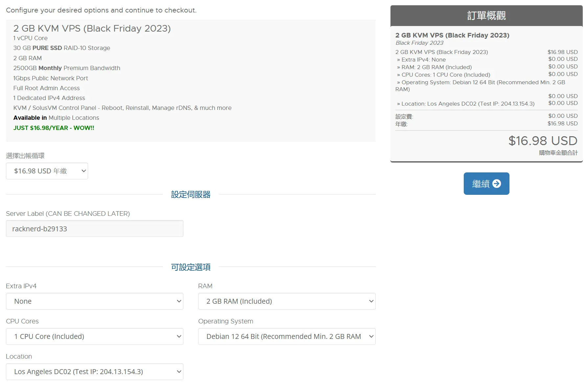Click the Server Label (CAN BE CHANGED LATER) label
This screenshot has height=383, width=588.
click(68, 214)
